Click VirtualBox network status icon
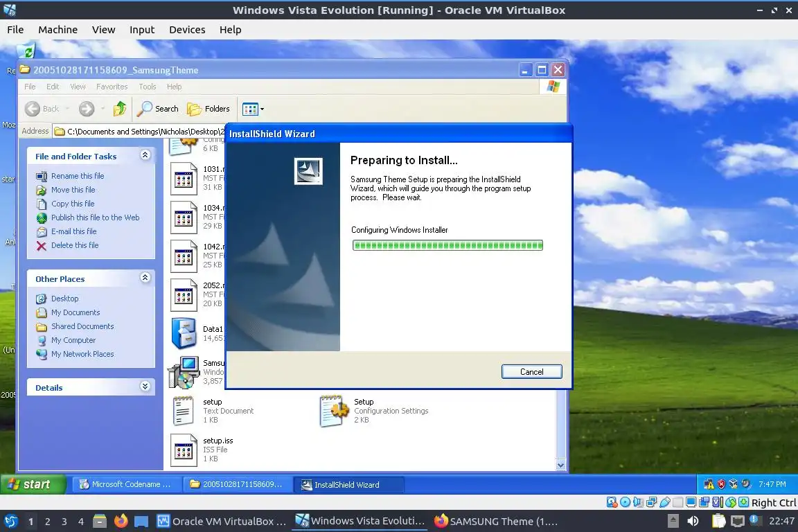Image resolution: width=798 pixels, height=532 pixels. click(651, 502)
